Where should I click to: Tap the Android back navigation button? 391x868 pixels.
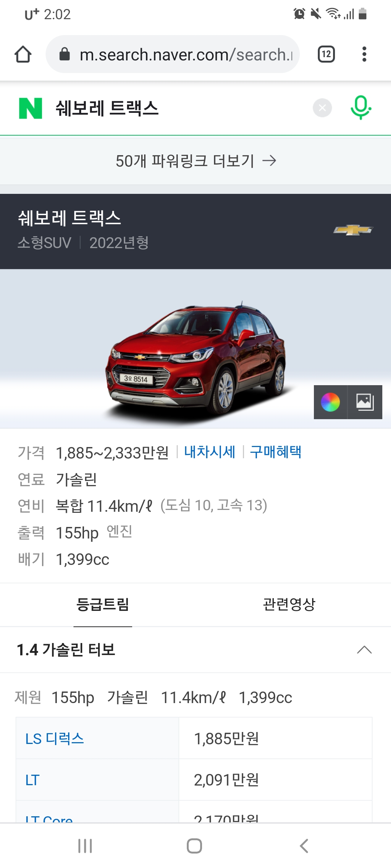[304, 846]
